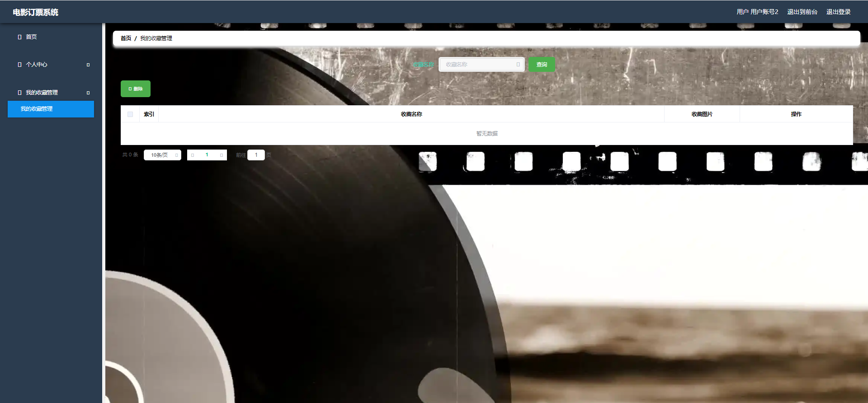Click 我的收藏管理 breadcrumb text

pyautogui.click(x=156, y=38)
